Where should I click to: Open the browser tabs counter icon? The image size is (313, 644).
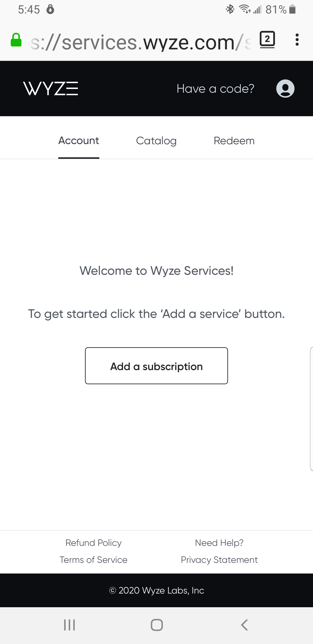click(x=267, y=40)
